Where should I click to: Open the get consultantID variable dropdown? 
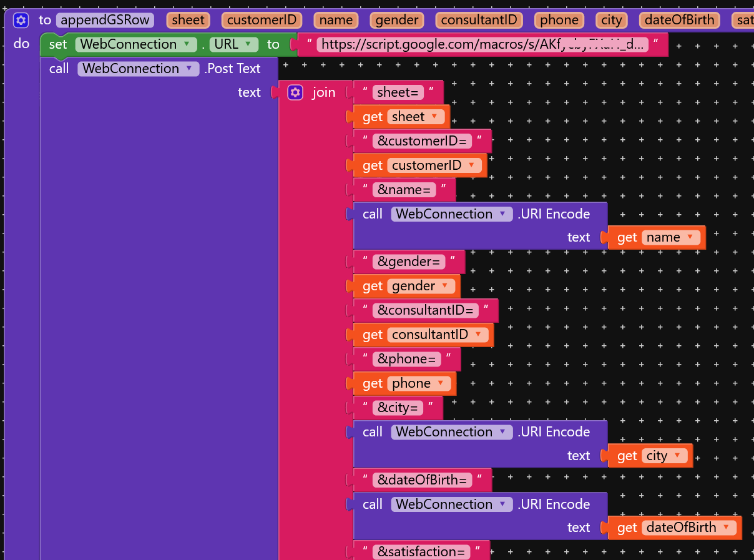(479, 335)
